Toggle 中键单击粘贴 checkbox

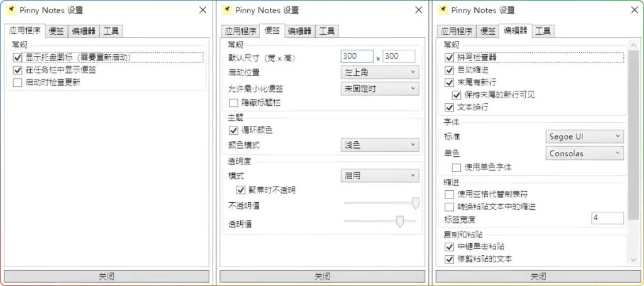click(449, 246)
